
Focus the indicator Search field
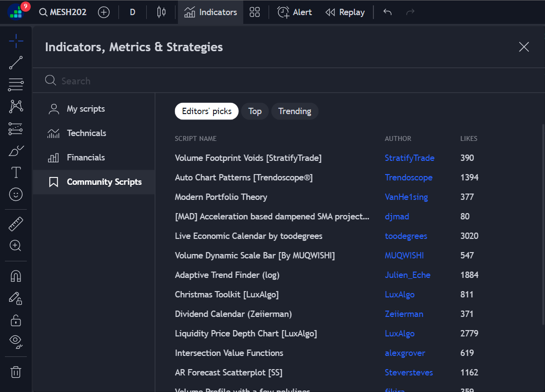coord(289,80)
